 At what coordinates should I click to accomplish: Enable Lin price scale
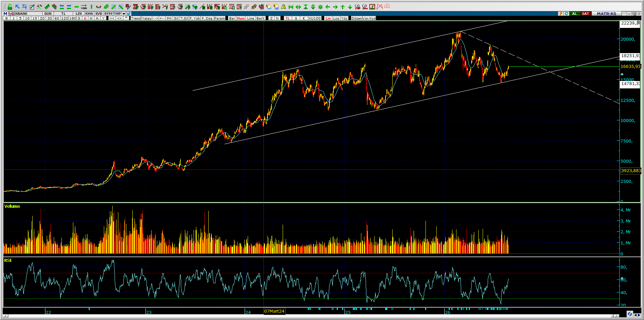328,18
